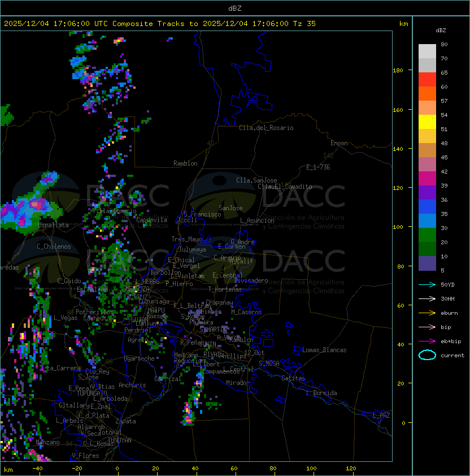Click the Composite Tracks timestamp header

point(160,24)
